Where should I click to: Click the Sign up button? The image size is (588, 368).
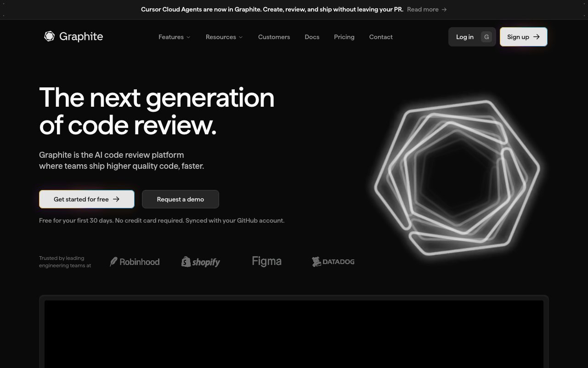(524, 37)
